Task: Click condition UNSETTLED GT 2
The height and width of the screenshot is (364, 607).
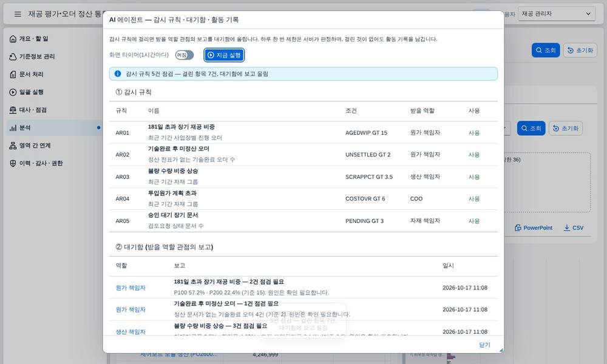Action: pos(368,155)
